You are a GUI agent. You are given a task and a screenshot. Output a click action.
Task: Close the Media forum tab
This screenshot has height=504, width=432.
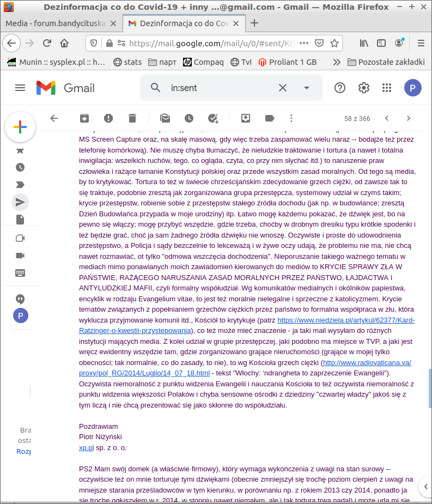point(113,23)
